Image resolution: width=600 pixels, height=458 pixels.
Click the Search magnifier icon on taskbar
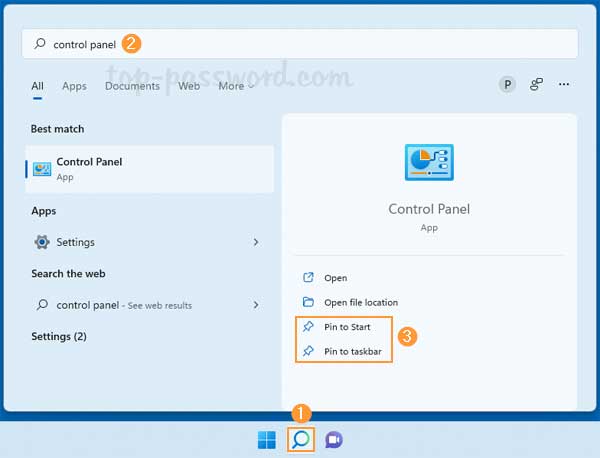[301, 440]
